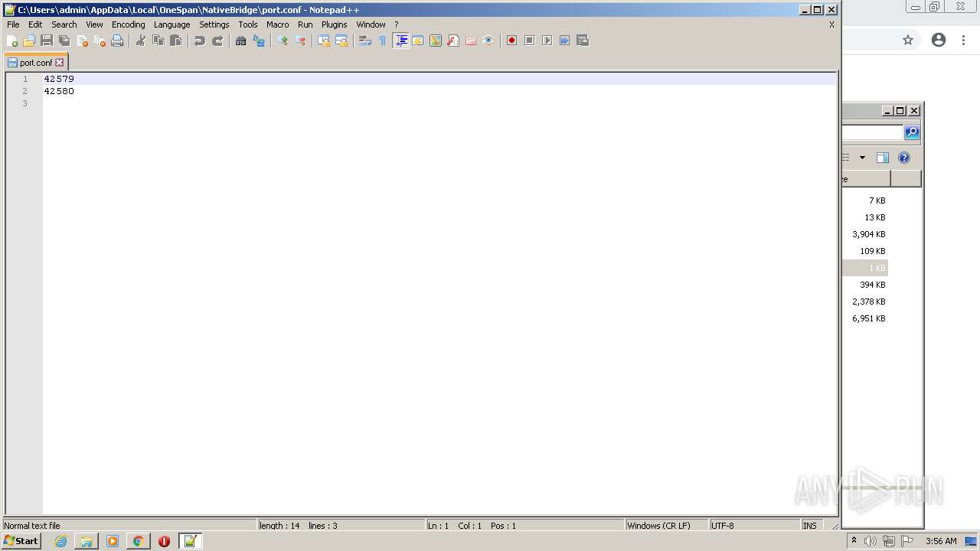The height and width of the screenshot is (551, 980).
Task: Toggle synchronize vertical scrolling icon
Action: click(x=324, y=41)
